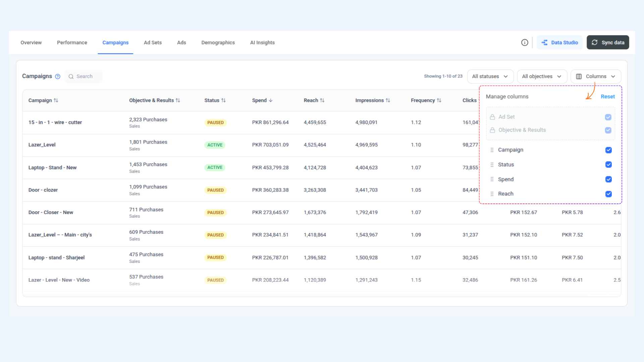The height and width of the screenshot is (362, 644).
Task: Uncheck the Spend column checkbox
Action: click(608, 179)
